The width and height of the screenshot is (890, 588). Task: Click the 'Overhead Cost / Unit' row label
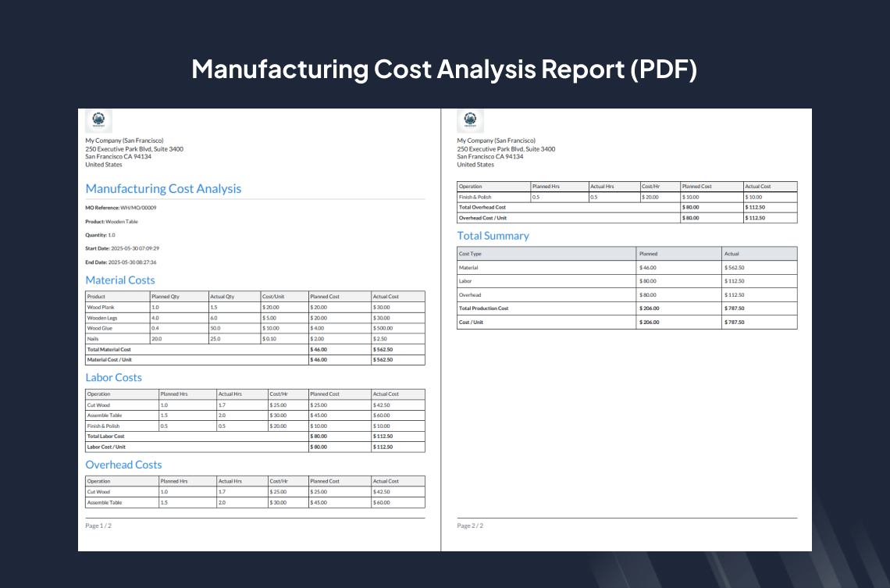[482, 218]
